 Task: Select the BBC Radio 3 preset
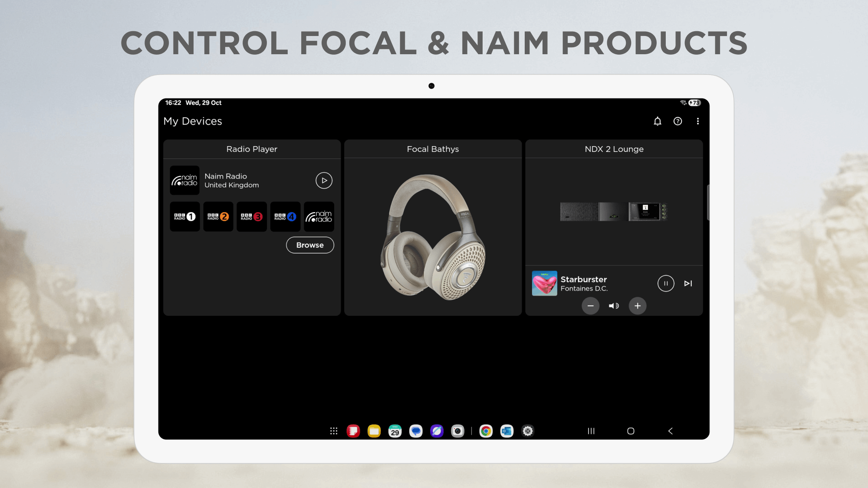pos(252,216)
